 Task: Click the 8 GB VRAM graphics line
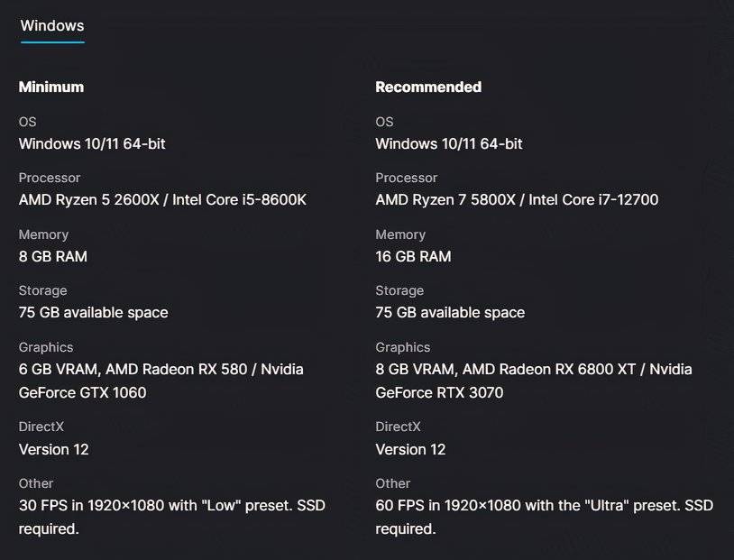pyautogui.click(x=533, y=369)
